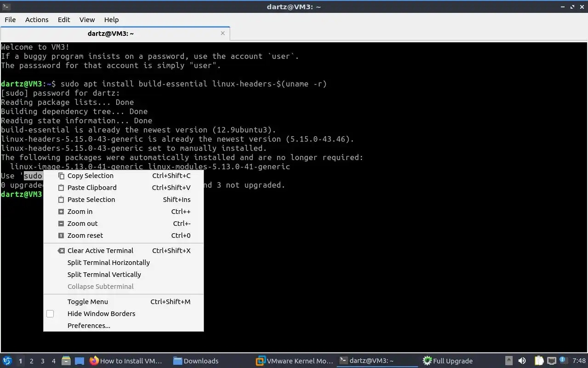The height and width of the screenshot is (368, 588).
Task: Close the terminal window
Action: tap(582, 7)
